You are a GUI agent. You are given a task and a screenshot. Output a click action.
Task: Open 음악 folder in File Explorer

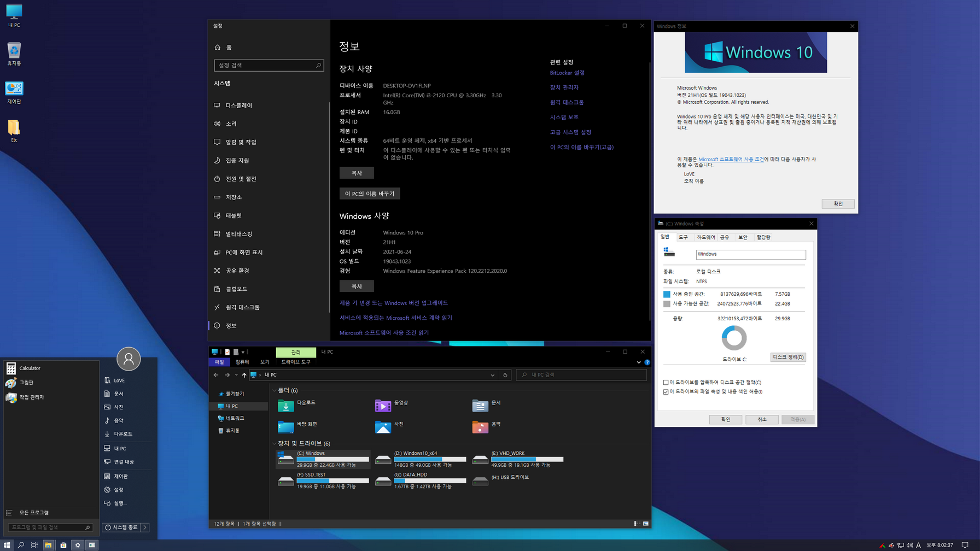point(486,426)
